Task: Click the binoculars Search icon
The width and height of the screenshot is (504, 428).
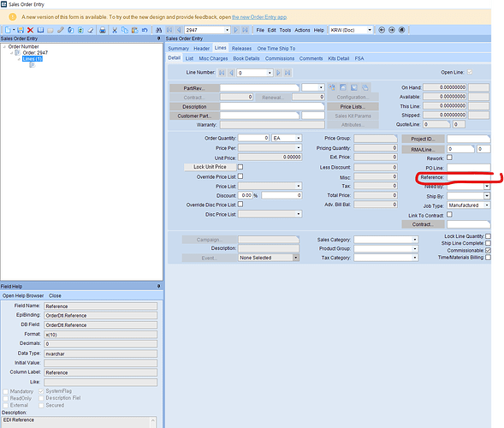Action: pos(159,30)
